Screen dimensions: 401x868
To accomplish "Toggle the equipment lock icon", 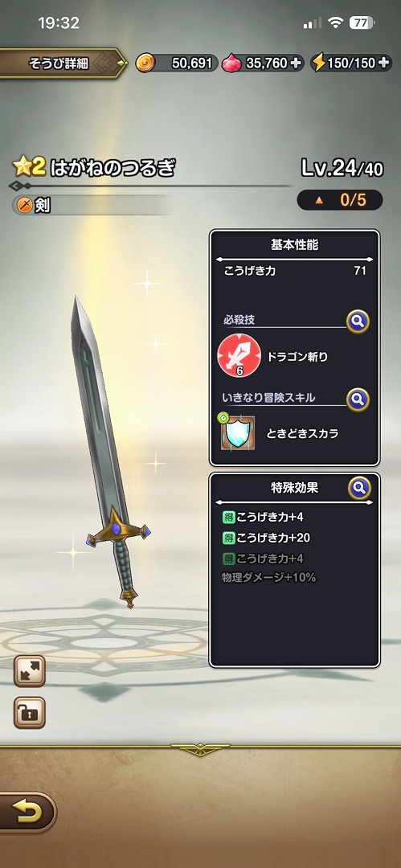I will tap(30, 712).
